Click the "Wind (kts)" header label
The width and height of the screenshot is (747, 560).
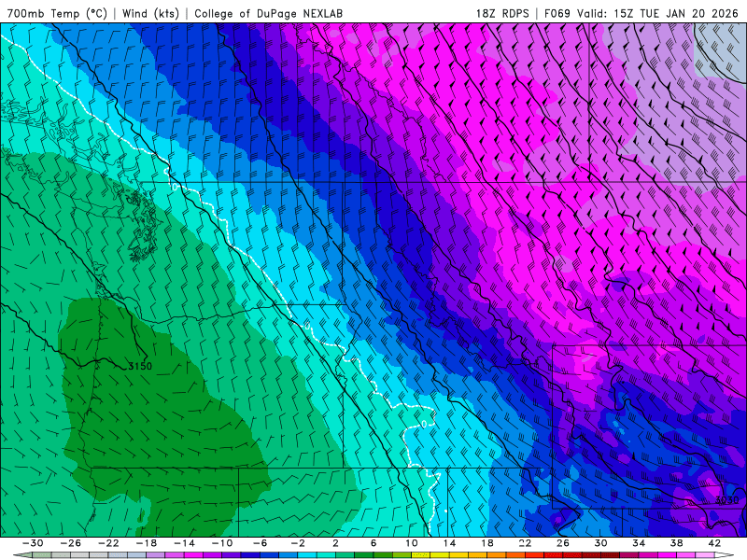[150, 13]
